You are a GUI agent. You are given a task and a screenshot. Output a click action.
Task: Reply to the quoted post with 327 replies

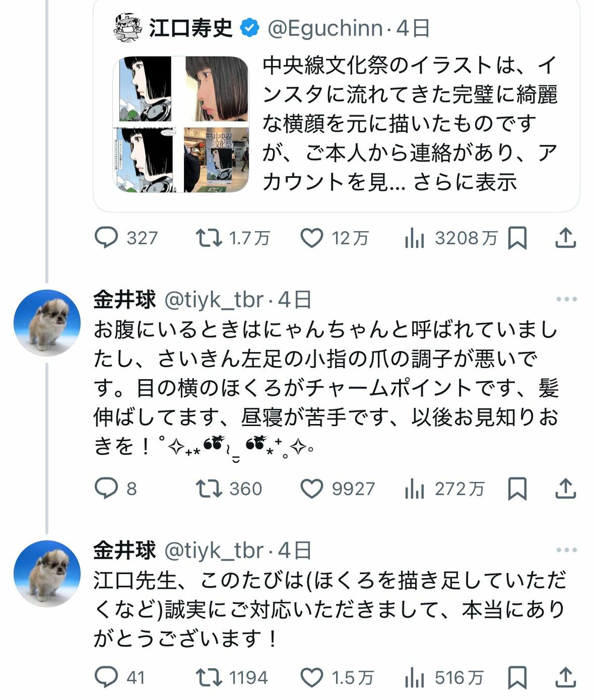coord(106,238)
